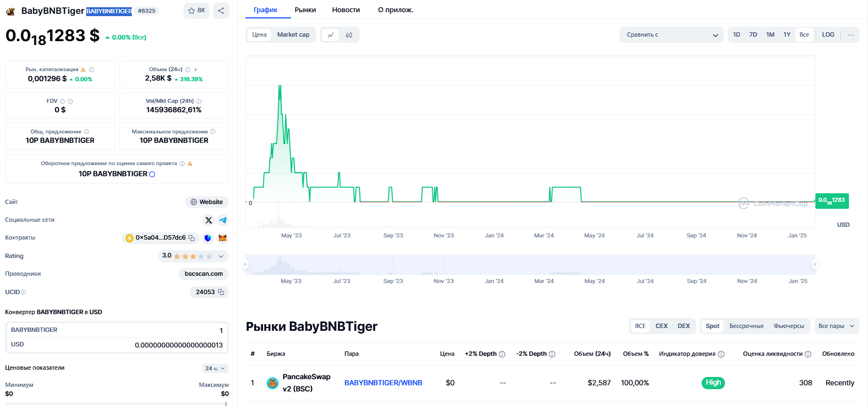Image resolution: width=868 pixels, height=407 pixels.
Task: Click right handle of chart range slider
Action: 815,265
